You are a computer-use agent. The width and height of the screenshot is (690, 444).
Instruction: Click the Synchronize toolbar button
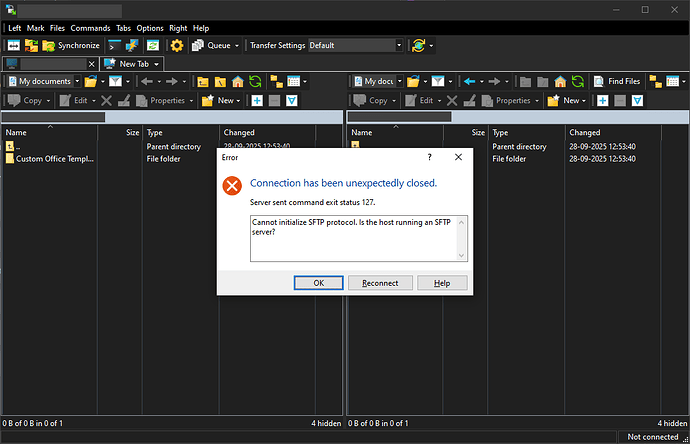[x=70, y=45]
